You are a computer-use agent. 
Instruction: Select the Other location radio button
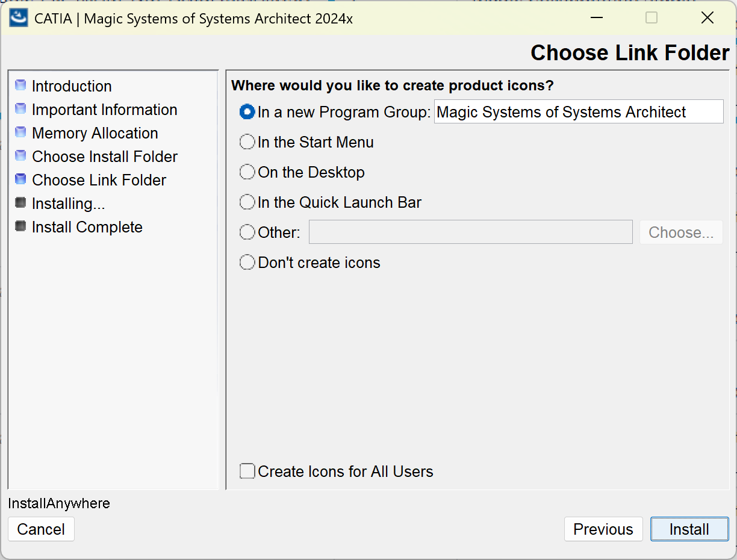pos(247,232)
